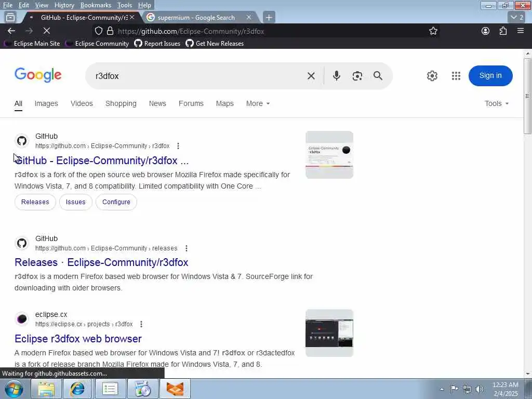532x399 pixels.
Task: Open Releases · Eclipse-Community/r3dfox link
Action: coord(101,262)
